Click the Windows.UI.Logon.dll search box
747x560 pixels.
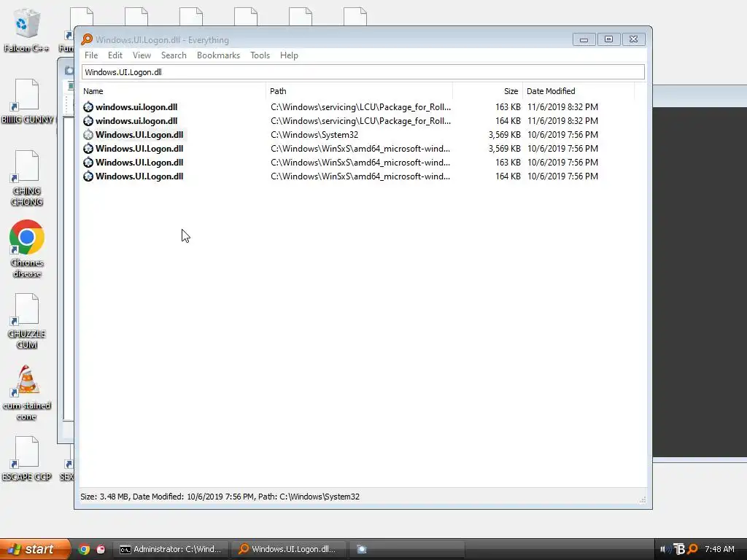pyautogui.click(x=363, y=72)
